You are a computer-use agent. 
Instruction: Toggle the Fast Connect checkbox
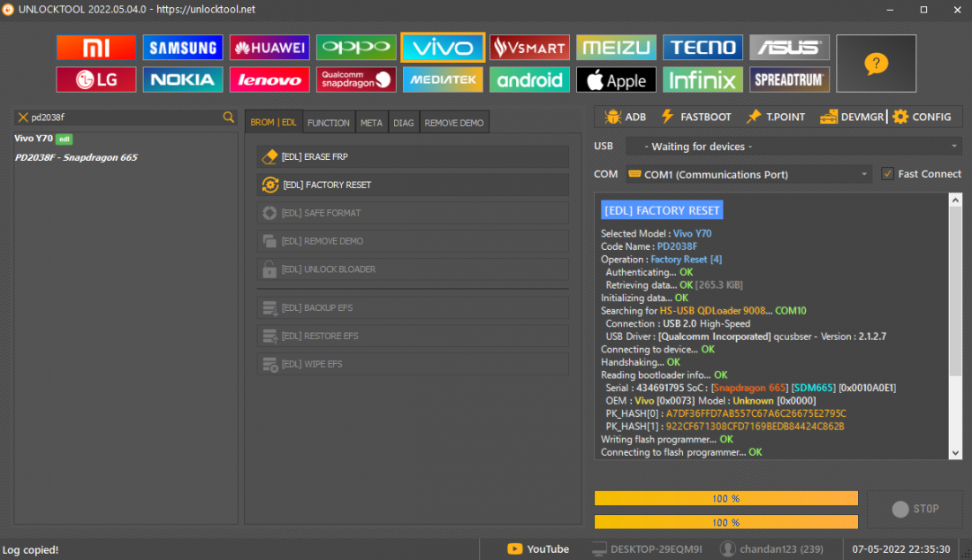tap(887, 174)
